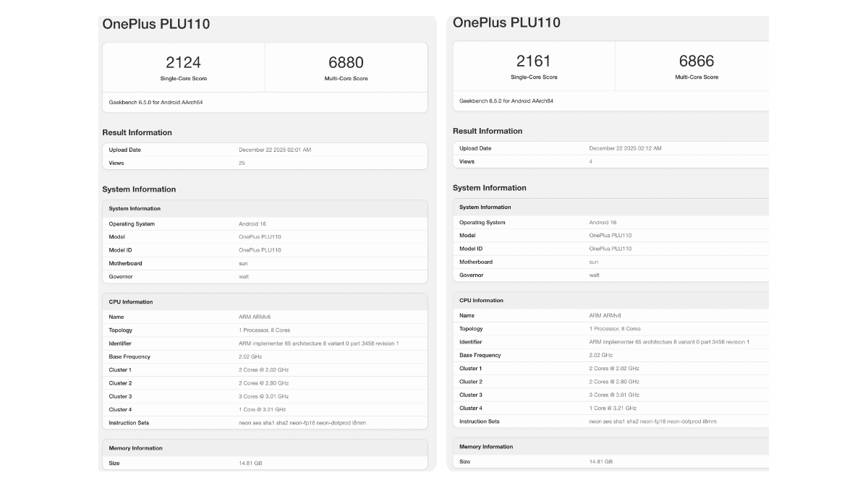868x488 pixels.
Task: Click the left CPU Information section header
Action: [130, 301]
